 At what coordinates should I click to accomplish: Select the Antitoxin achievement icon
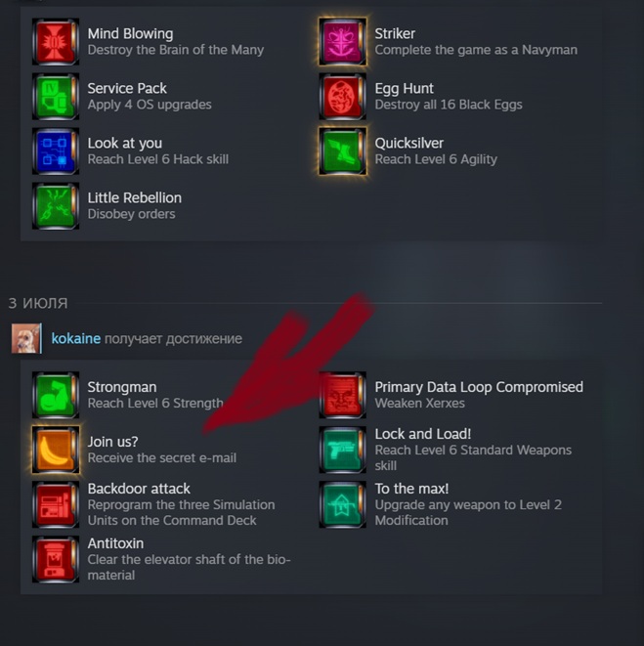[x=56, y=559]
